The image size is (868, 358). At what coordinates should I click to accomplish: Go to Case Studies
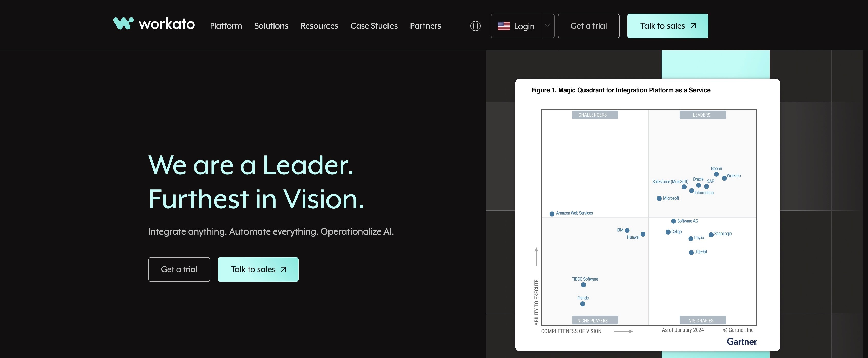coord(374,26)
